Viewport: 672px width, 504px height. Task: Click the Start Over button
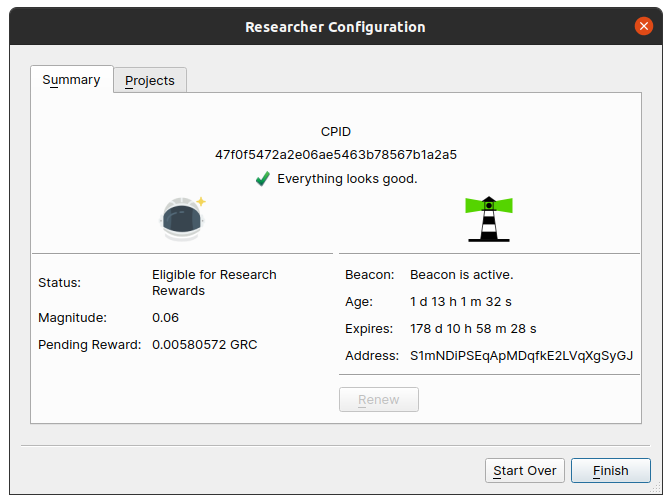(525, 471)
